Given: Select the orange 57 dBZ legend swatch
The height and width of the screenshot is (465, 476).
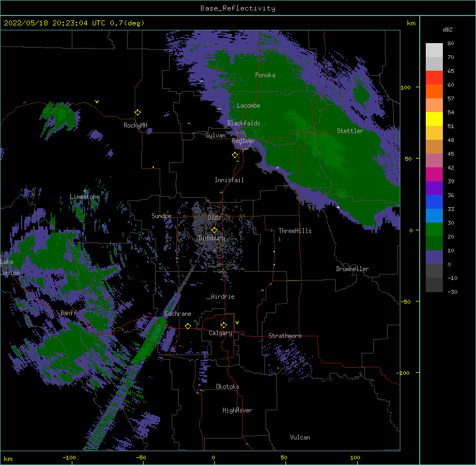Looking at the screenshot, I should click(434, 91).
